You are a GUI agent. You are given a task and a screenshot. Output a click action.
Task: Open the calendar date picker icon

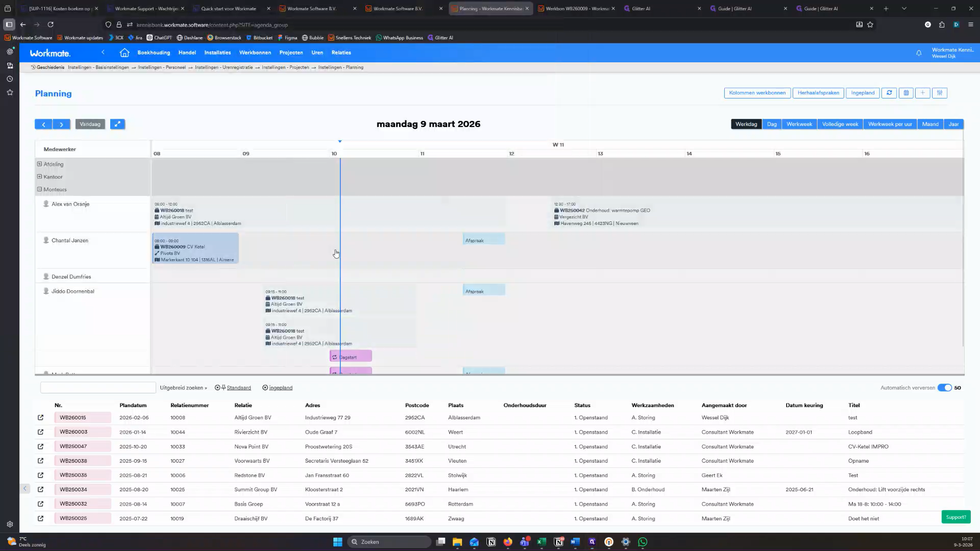(906, 93)
